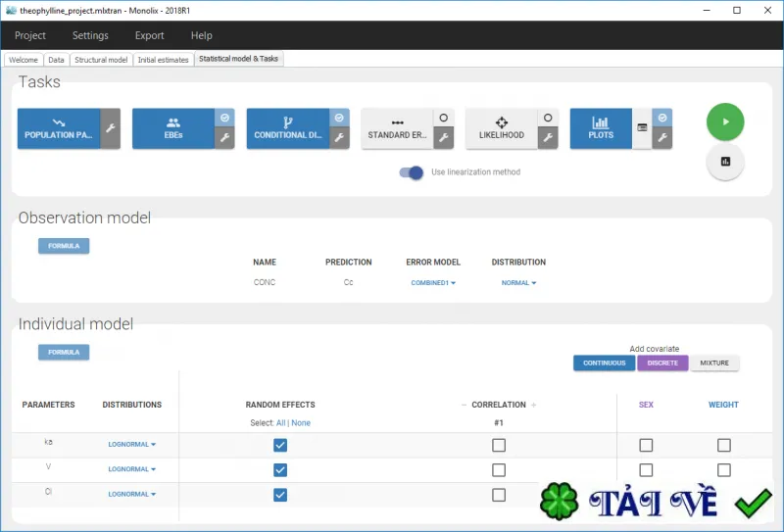The width and height of the screenshot is (784, 532).
Task: Click the round results chart button under play
Action: (x=725, y=162)
